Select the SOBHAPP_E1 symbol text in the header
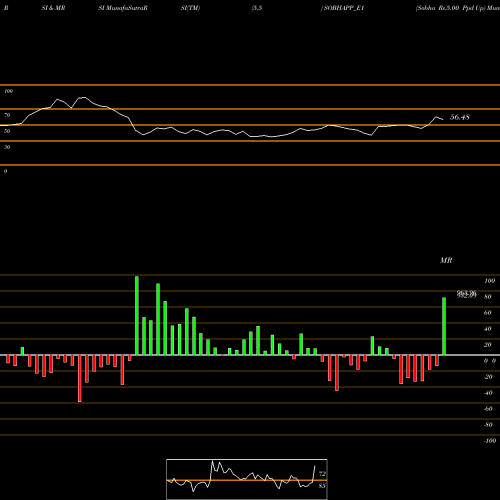This screenshot has height=500, width=500. pyautogui.click(x=344, y=8)
